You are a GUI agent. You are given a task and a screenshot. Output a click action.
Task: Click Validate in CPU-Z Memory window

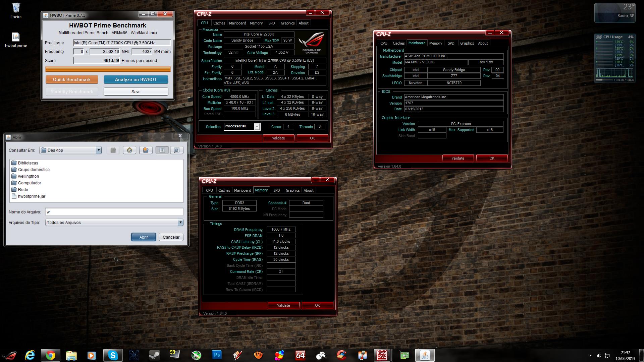(283, 305)
